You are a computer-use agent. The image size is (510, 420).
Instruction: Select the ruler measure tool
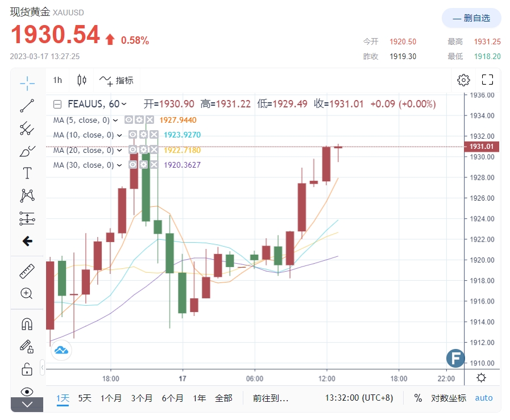(27, 271)
